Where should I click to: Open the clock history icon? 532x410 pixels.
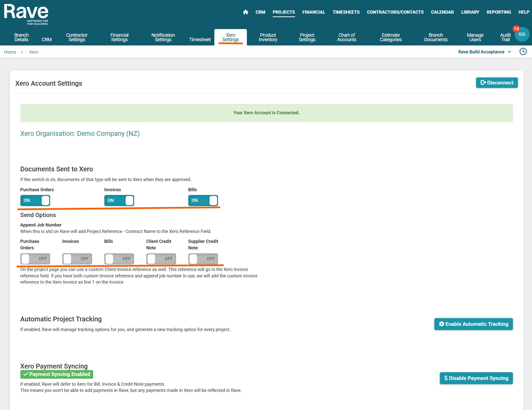[523, 52]
